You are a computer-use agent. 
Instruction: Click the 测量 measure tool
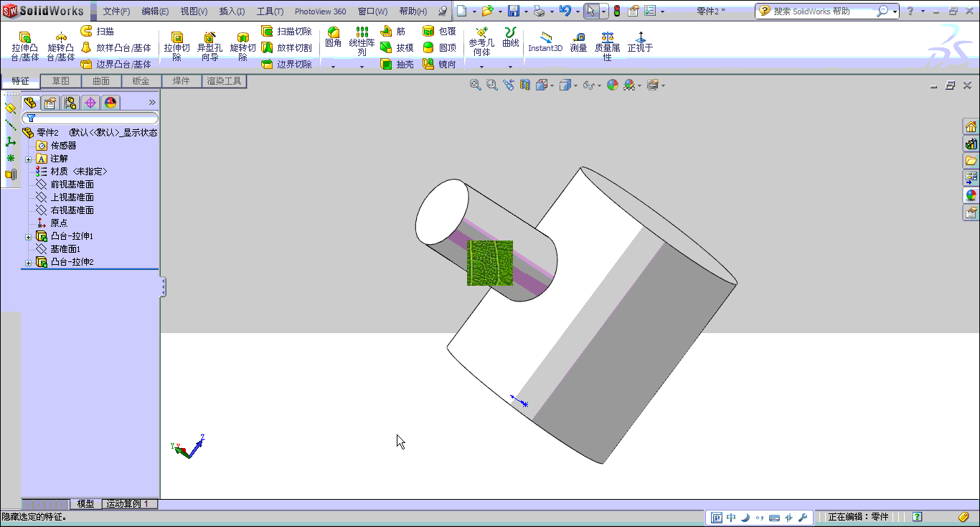coord(578,42)
